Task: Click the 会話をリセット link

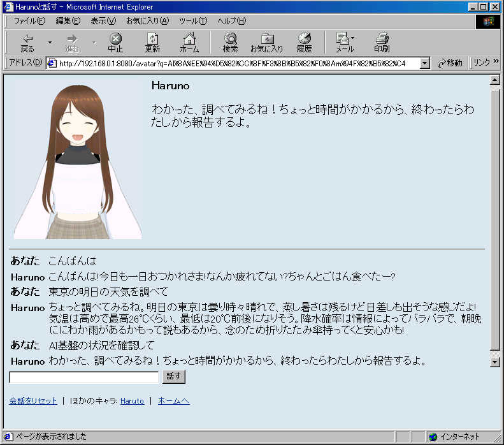Action: [33, 401]
